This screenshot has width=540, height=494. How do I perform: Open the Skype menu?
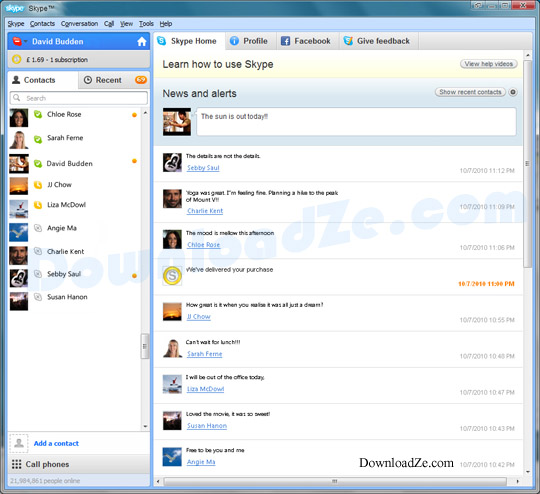tap(16, 24)
